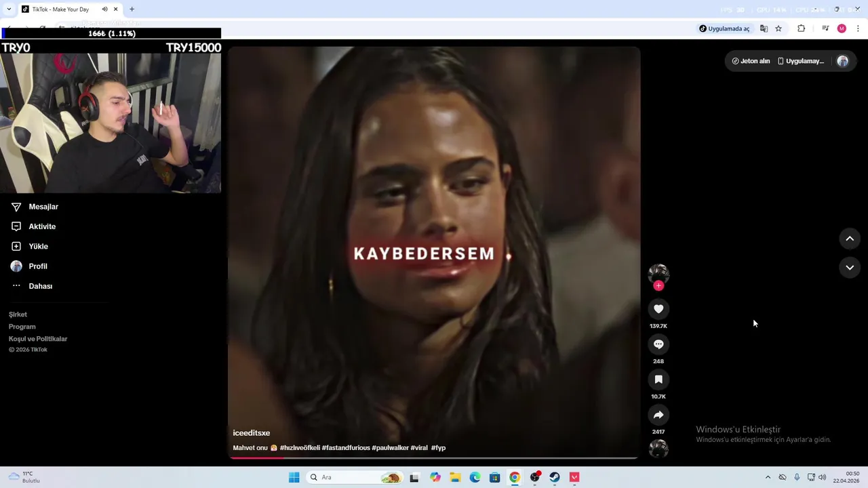Click the #fyp hashtag
The width and height of the screenshot is (868, 488).
(x=438, y=448)
